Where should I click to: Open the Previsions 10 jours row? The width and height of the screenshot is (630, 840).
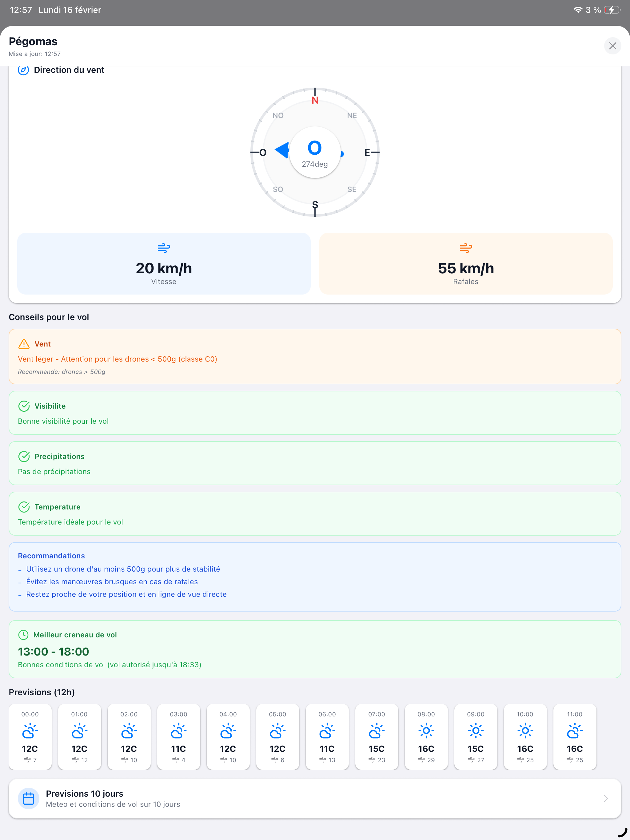pos(315,798)
